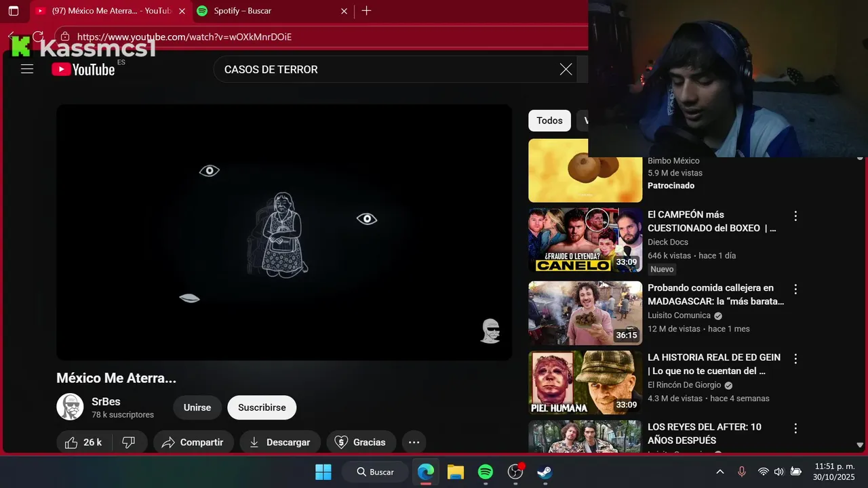Show hidden system tray icons chevron
This screenshot has width=868, height=488.
720,472
